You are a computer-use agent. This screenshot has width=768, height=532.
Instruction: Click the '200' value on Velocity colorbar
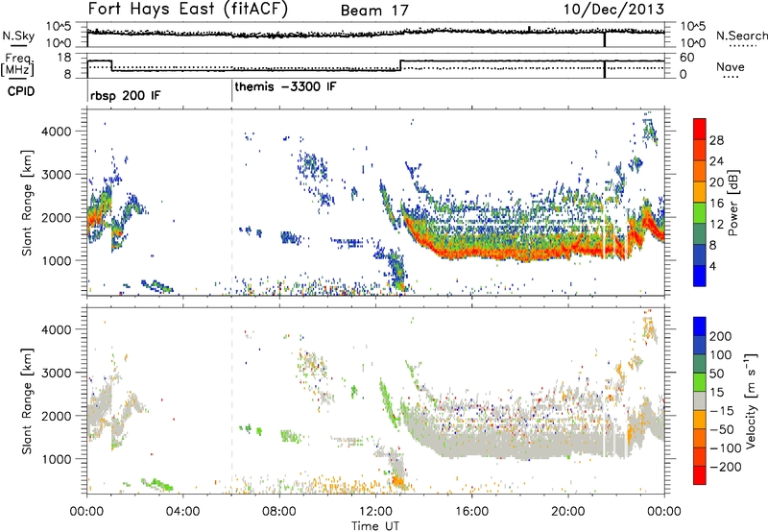[721, 336]
